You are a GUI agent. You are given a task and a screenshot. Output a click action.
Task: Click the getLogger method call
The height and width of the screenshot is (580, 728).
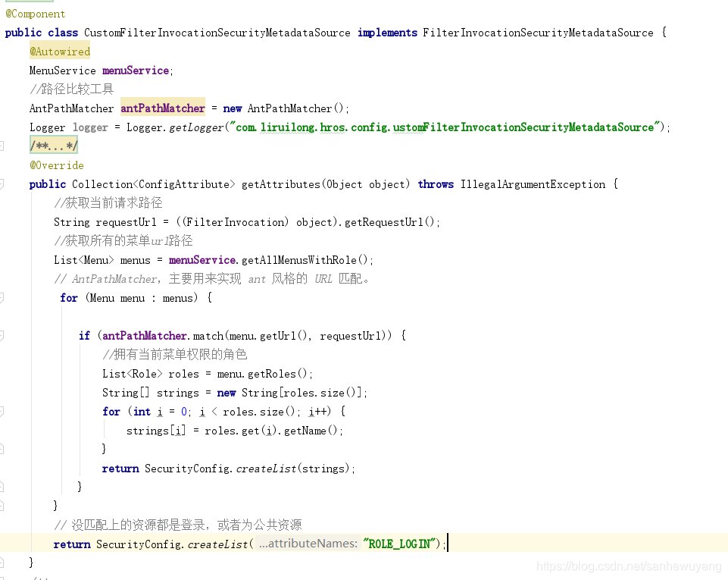[196, 127]
